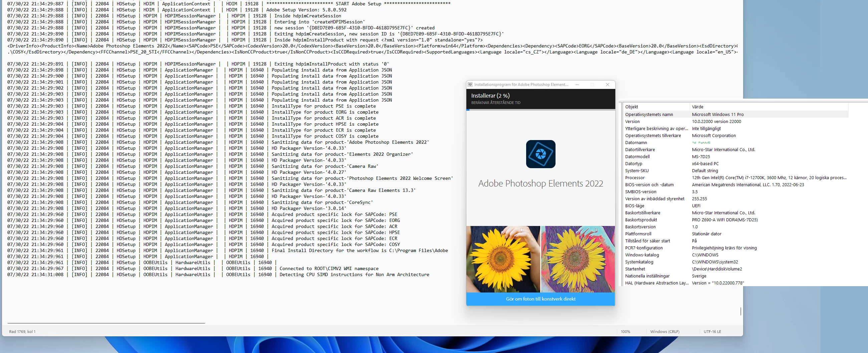The height and width of the screenshot is (353, 868).
Task: Click the 'Adobe Setup Version: 5.8.0.592' log line
Action: point(177,10)
